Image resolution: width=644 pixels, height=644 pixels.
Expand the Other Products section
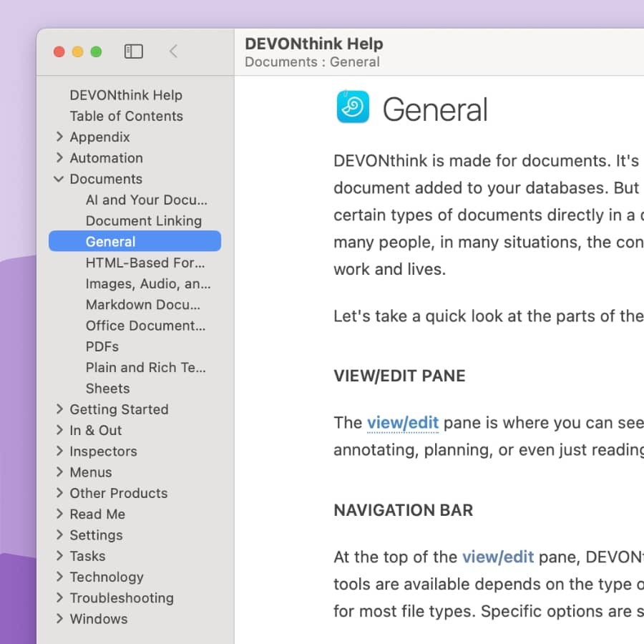[x=59, y=493]
